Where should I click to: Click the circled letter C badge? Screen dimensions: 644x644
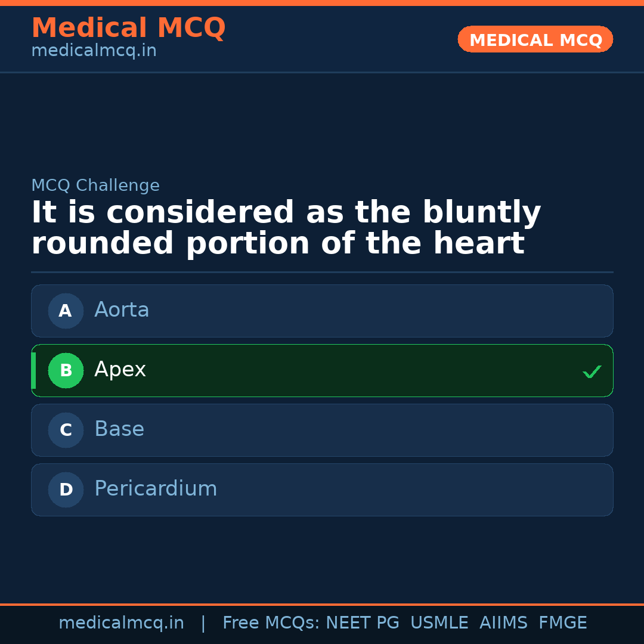pyautogui.click(x=66, y=430)
